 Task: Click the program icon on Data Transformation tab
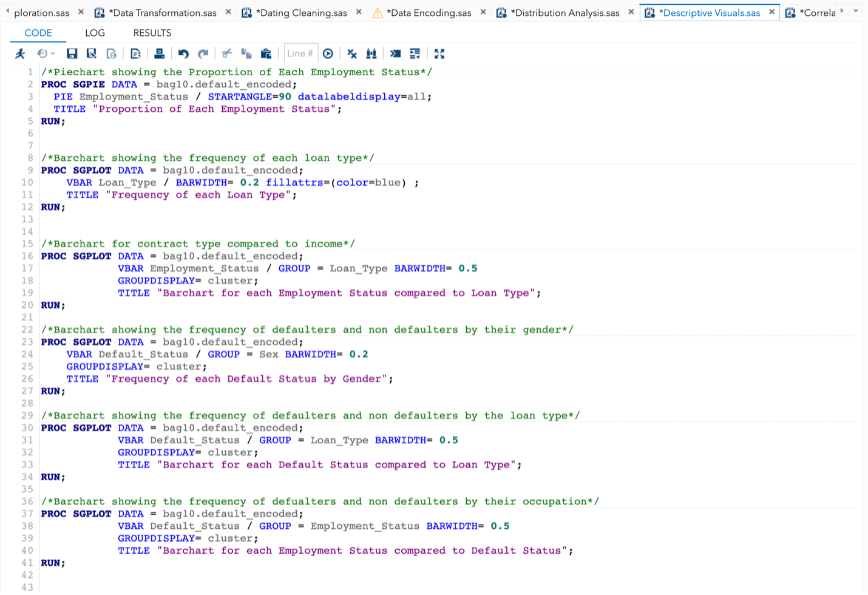pyautogui.click(x=100, y=13)
